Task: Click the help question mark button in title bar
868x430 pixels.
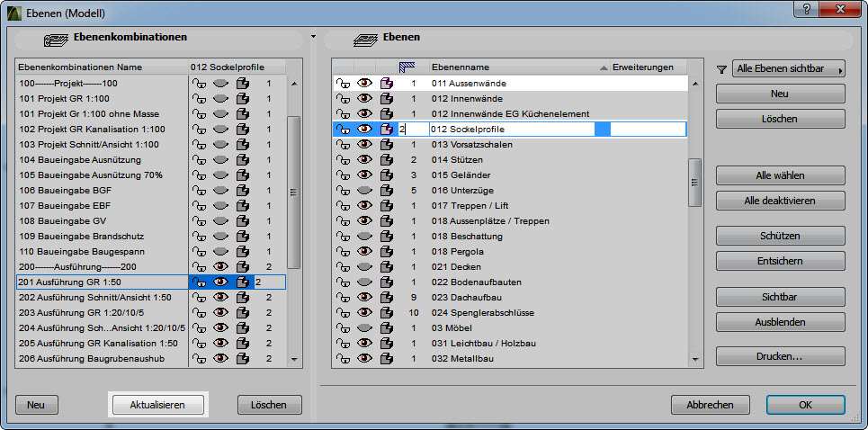Action: click(807, 9)
